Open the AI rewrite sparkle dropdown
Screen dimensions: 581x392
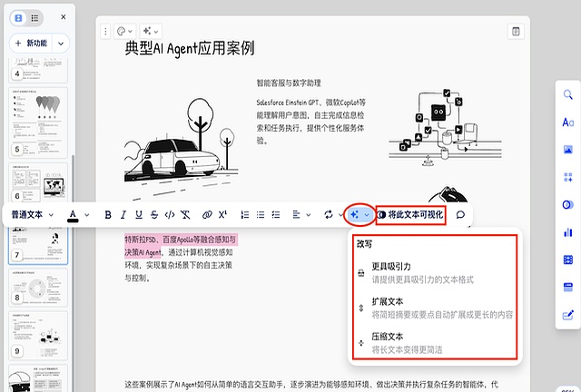pos(359,215)
